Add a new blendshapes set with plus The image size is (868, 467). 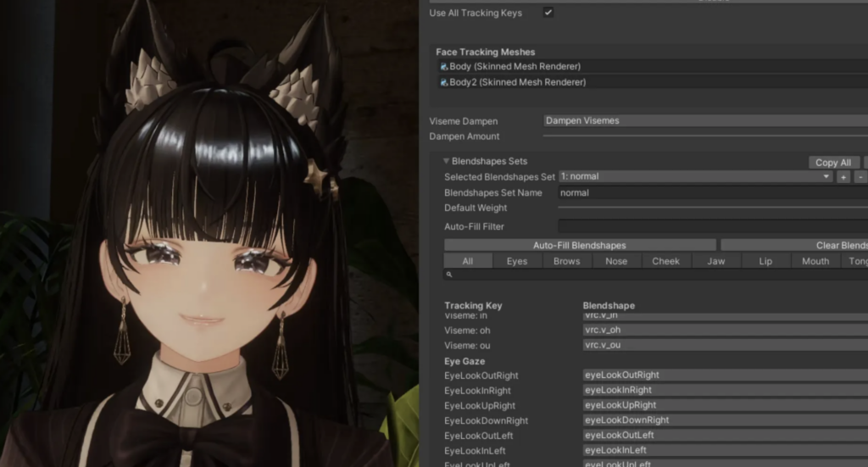(x=843, y=177)
